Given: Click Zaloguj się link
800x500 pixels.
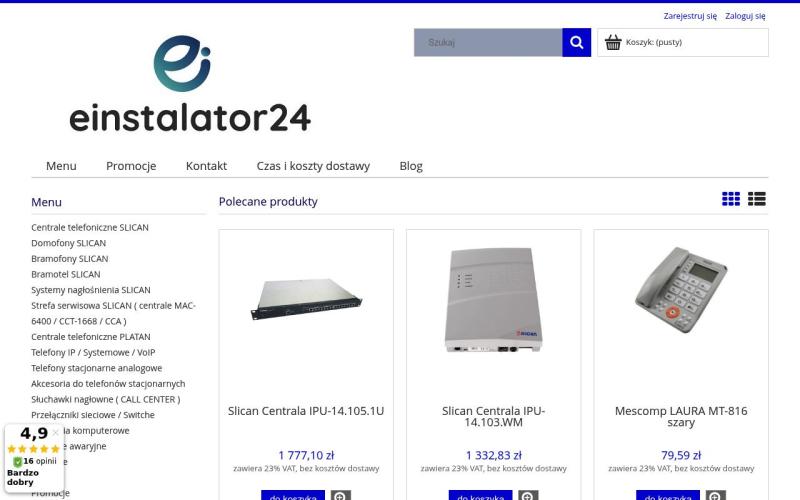Looking at the screenshot, I should (x=745, y=16).
